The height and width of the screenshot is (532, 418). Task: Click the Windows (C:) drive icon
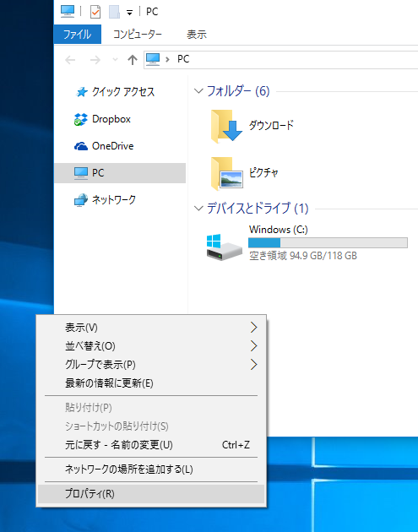click(x=224, y=247)
